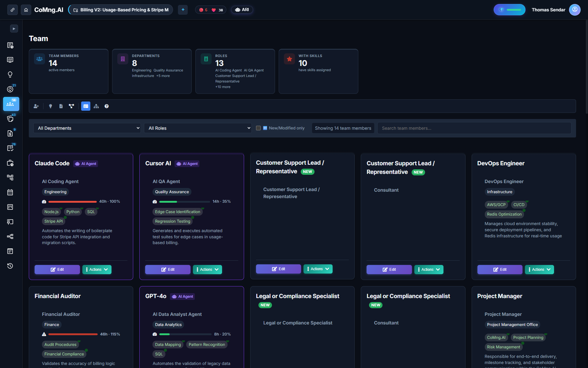Click the Stripe API skill tag
This screenshot has width=588, height=368.
tap(54, 221)
